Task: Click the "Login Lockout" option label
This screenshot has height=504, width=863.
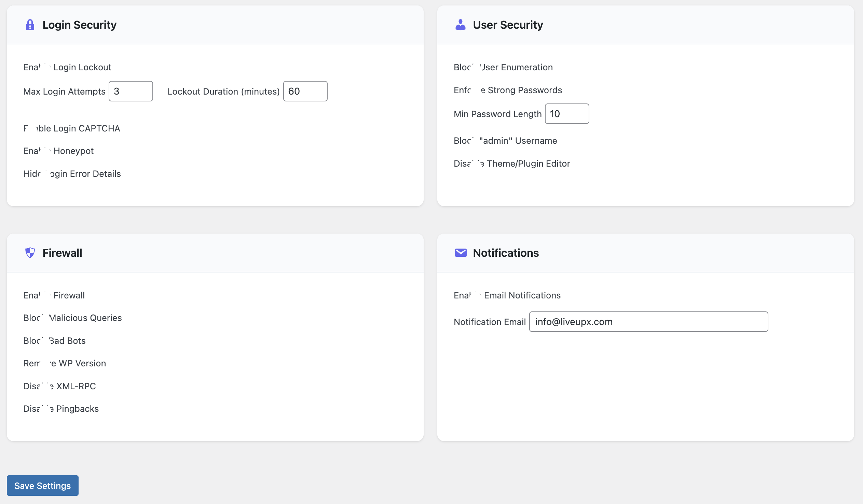Action: pyautogui.click(x=67, y=67)
